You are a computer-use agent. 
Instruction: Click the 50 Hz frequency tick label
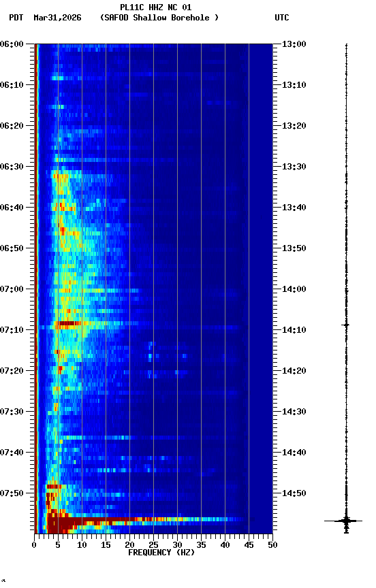coord(272,545)
